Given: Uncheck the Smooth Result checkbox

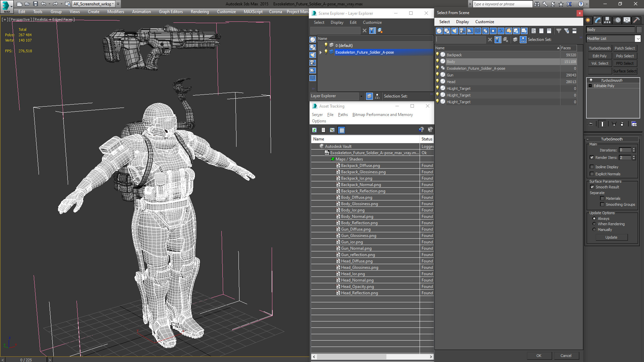Looking at the screenshot, I should [592, 187].
